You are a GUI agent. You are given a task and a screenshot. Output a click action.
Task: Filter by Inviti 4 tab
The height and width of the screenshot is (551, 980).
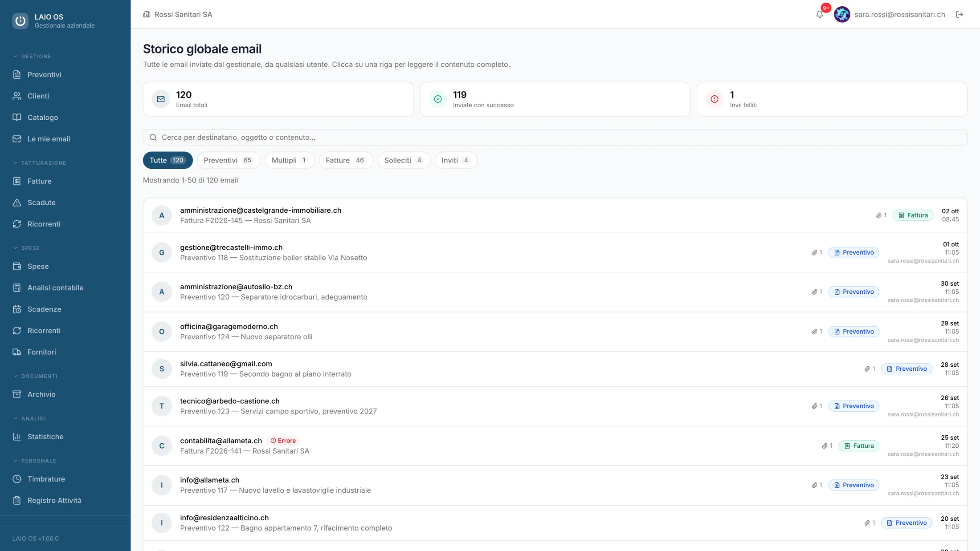tap(456, 160)
